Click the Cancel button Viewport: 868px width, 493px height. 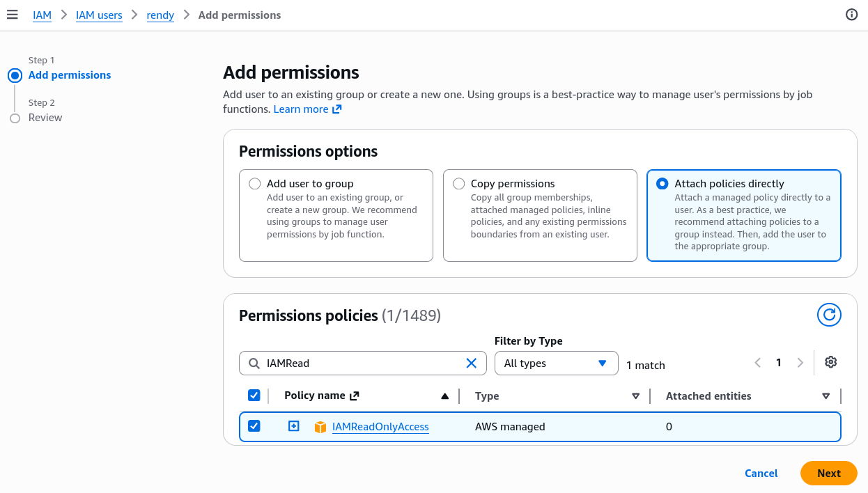(761, 473)
